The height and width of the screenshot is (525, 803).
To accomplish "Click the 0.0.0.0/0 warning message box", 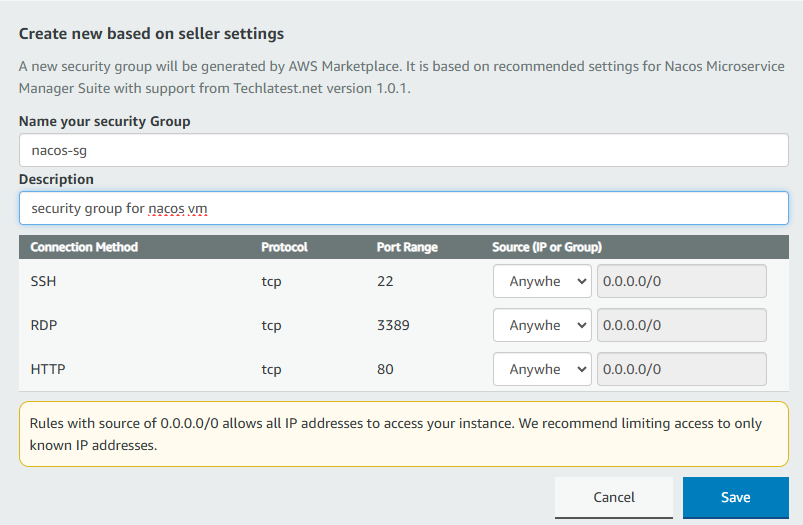I will coord(404,434).
